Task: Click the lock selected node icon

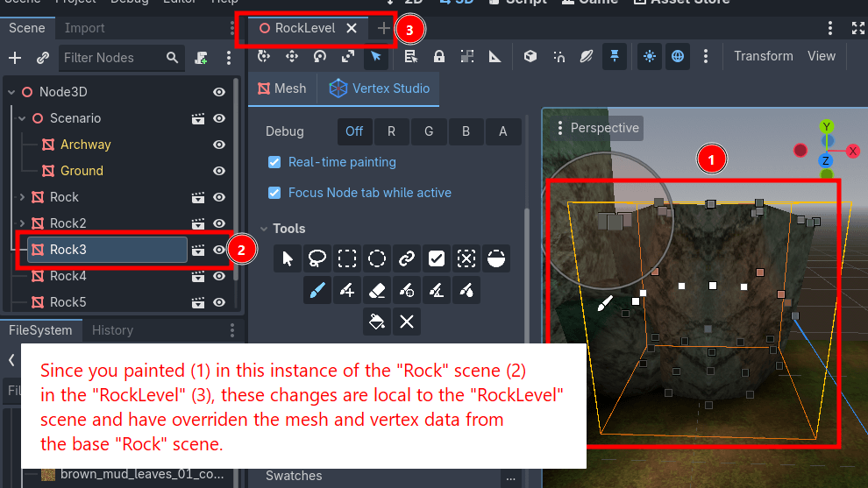Action: (439, 56)
